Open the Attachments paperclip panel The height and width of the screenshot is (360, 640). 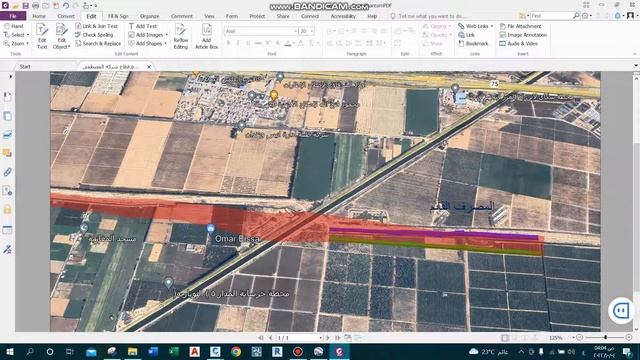click(x=7, y=172)
